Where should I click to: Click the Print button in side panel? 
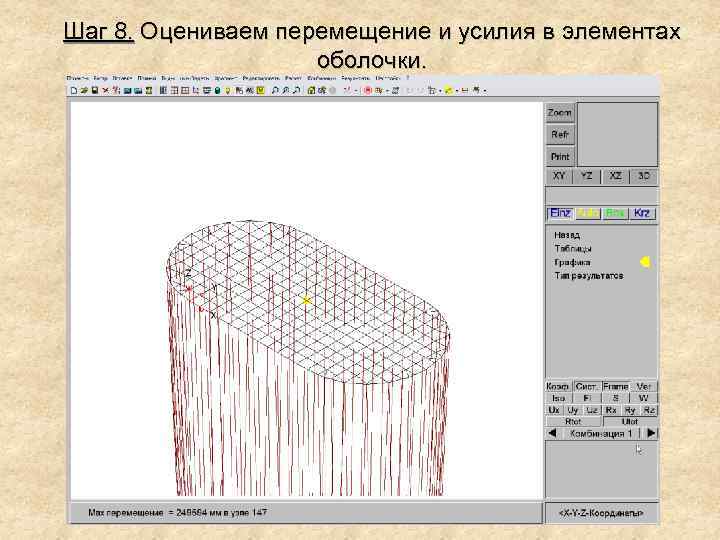(x=560, y=157)
